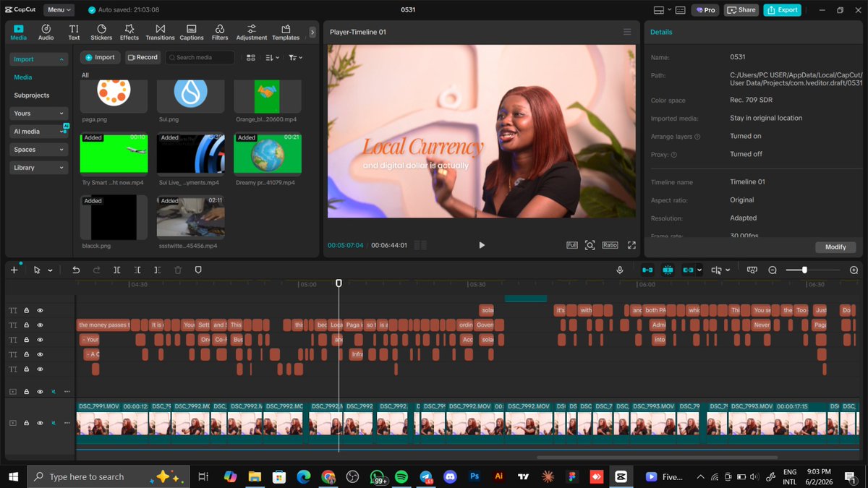This screenshot has height=488, width=868.
Task: Hide the second text track containing 'the money passes'
Action: click(40, 325)
